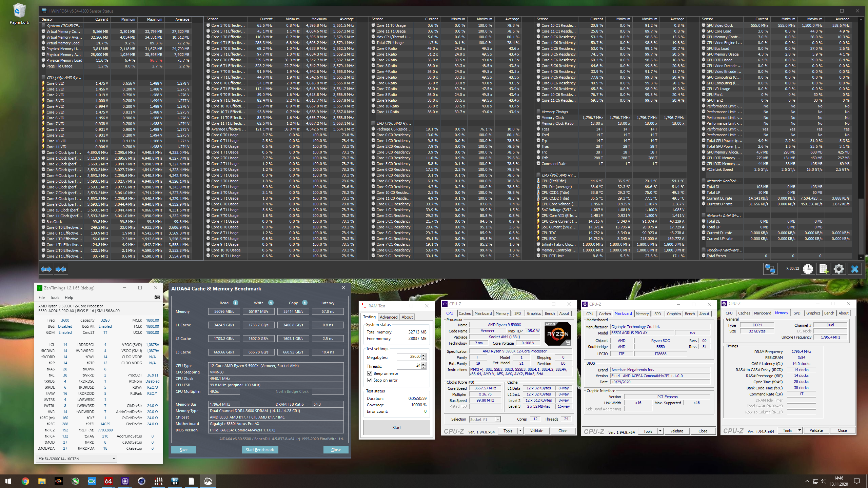Open Caches tab in first CPU-Z window
The width and height of the screenshot is (868, 488).
(x=465, y=313)
